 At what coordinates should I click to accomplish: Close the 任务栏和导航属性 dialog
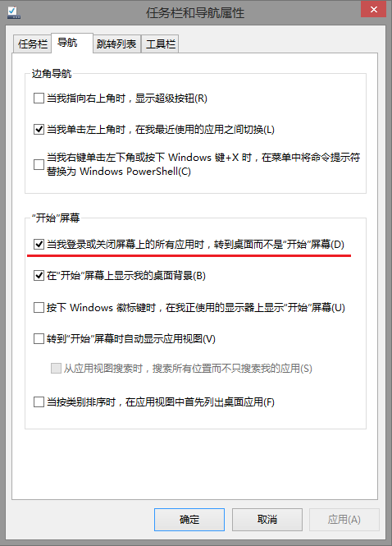[x=374, y=9]
